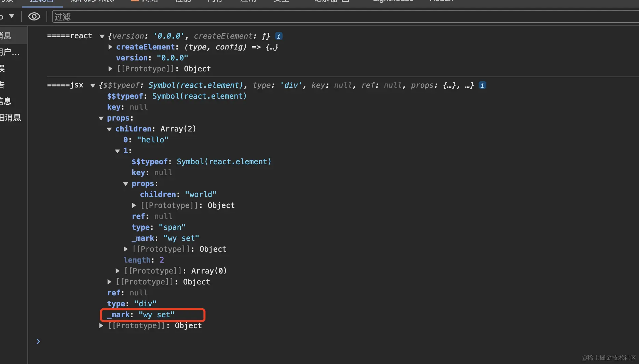Click top-level $$typeof: Symbol(react.element) under jsx

pos(177,96)
